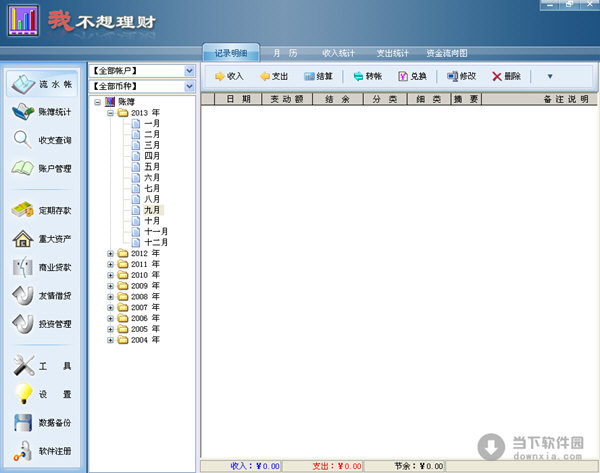Open 商业贷款 commercial loans
This screenshot has height=473, width=600.
tap(42, 267)
